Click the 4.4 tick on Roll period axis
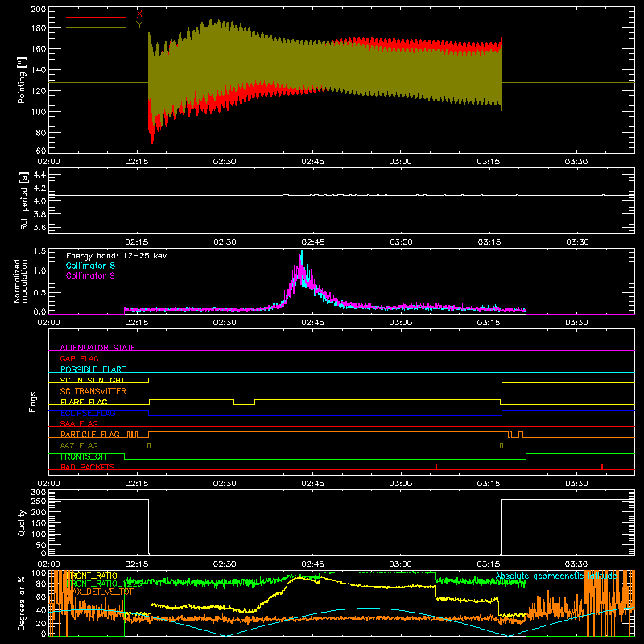 pyautogui.click(x=39, y=175)
